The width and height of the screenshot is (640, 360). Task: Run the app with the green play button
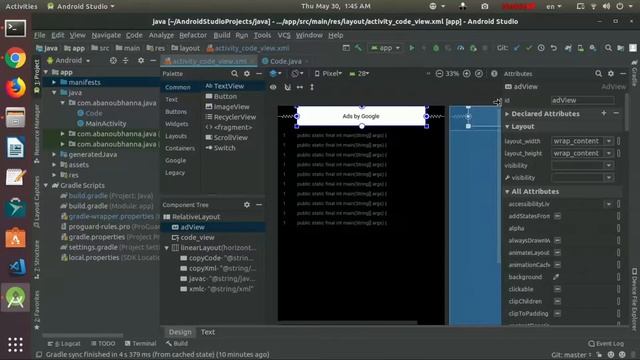pyautogui.click(x=411, y=48)
